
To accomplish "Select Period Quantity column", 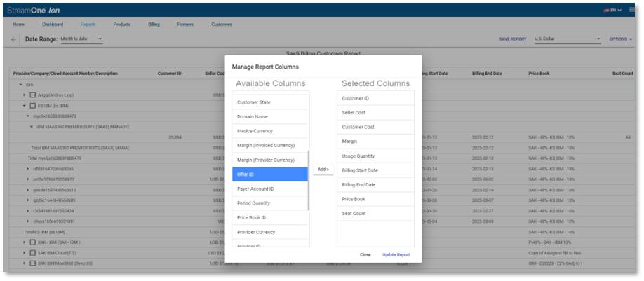I will 270,203.
